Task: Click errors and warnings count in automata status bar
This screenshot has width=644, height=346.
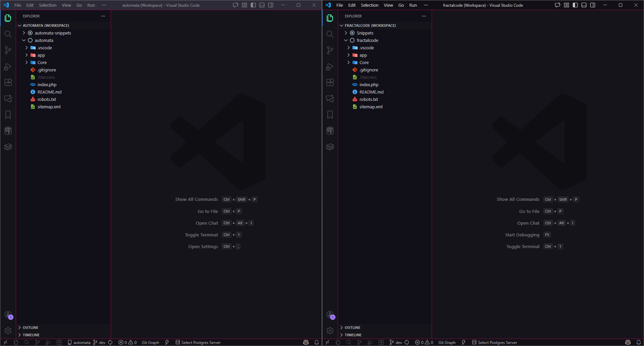Action: pos(127,342)
